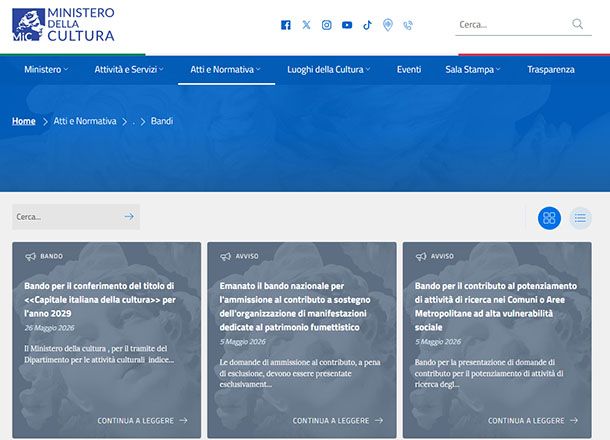Open the X (Twitter) social icon

coord(306,25)
